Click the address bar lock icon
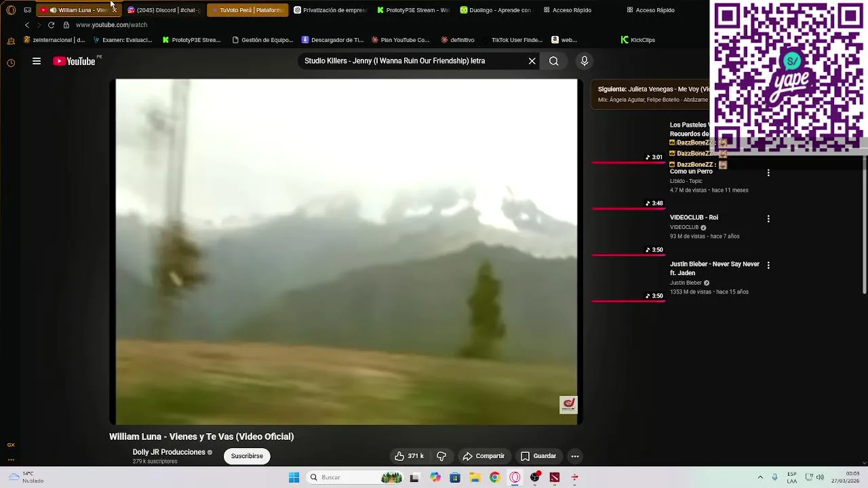 pos(66,25)
